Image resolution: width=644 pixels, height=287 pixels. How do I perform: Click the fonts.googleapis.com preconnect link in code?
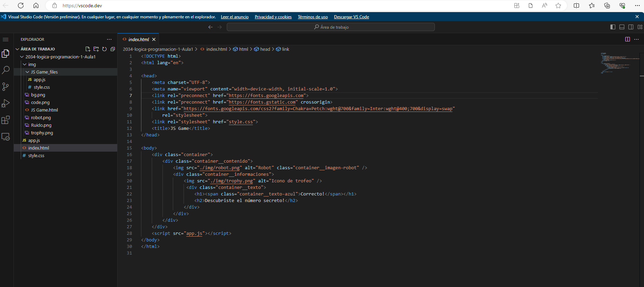266,95
